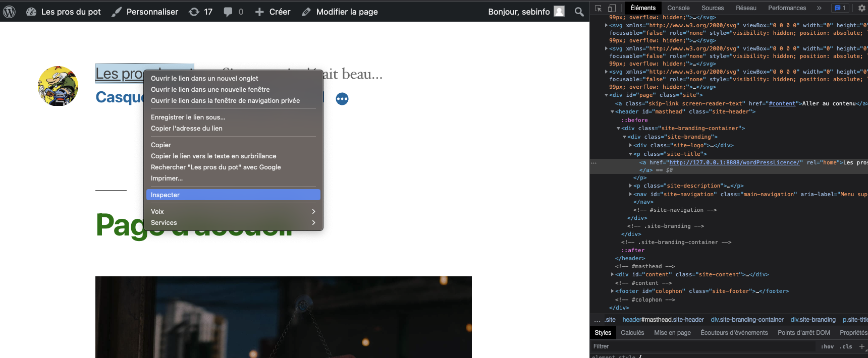
Task: Open the comments bubble showing 0
Action: pos(233,12)
